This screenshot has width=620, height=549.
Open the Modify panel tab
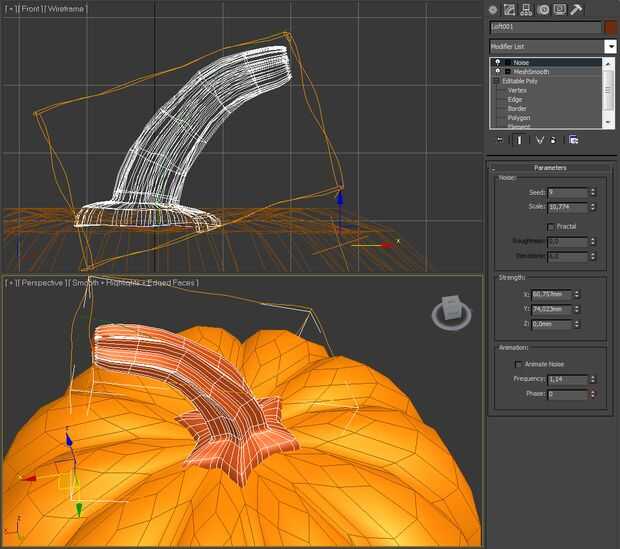[x=510, y=9]
